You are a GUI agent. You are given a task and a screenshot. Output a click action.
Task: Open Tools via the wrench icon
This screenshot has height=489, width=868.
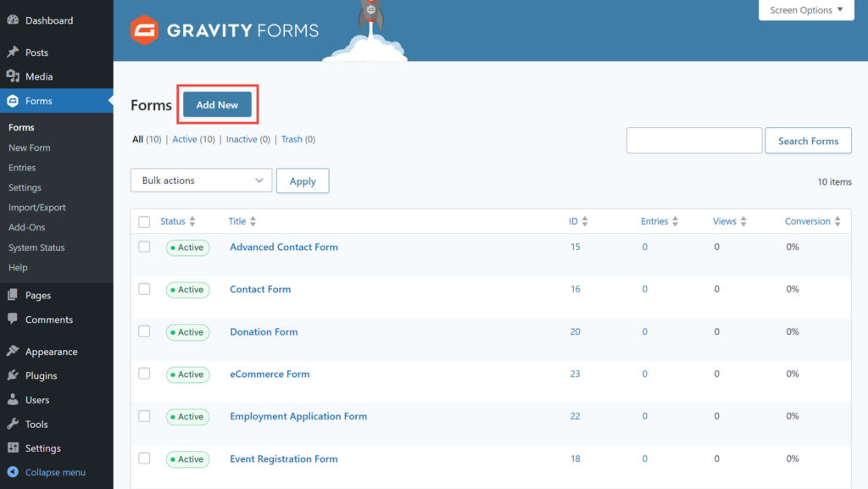coord(15,424)
